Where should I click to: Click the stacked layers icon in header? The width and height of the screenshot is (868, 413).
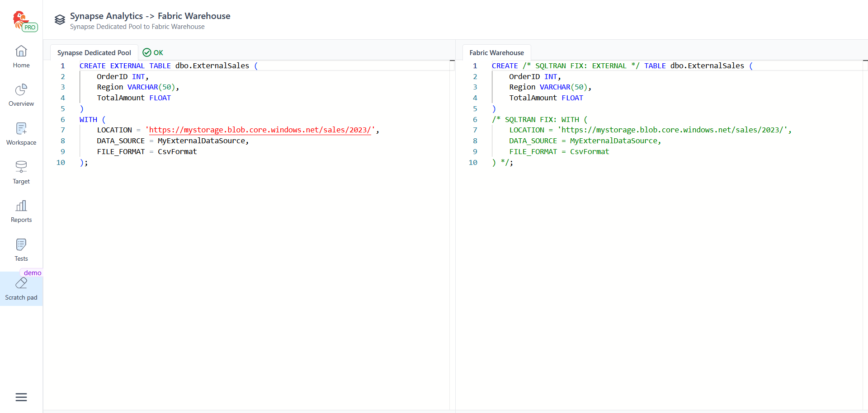coord(60,20)
